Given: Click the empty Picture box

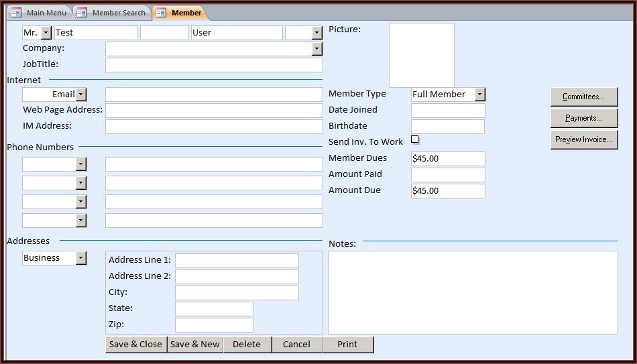Looking at the screenshot, I should (x=422, y=55).
